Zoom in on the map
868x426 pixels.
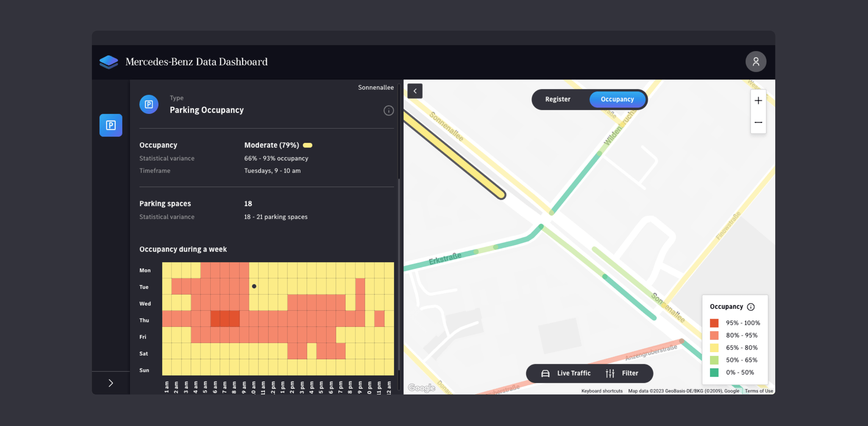pos(758,101)
